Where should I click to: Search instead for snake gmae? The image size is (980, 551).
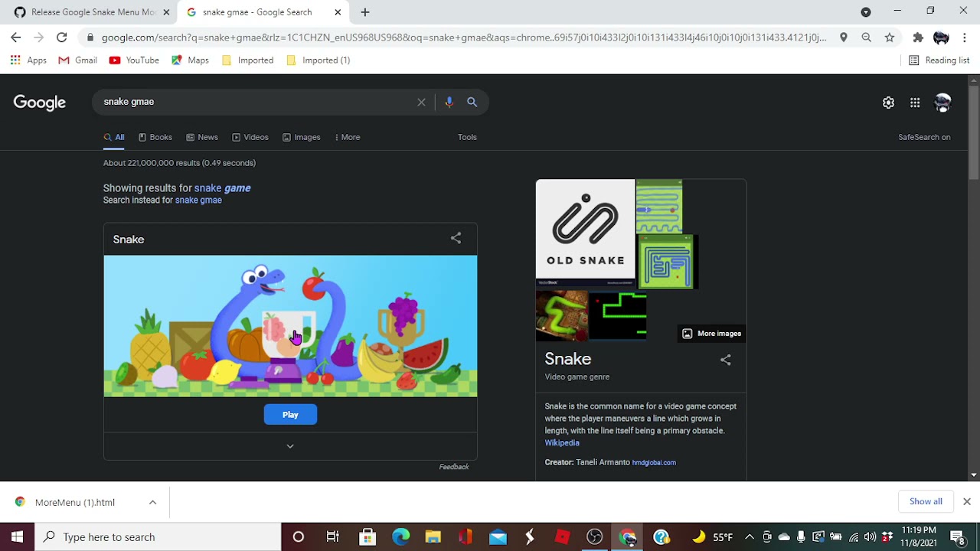pyautogui.click(x=198, y=201)
